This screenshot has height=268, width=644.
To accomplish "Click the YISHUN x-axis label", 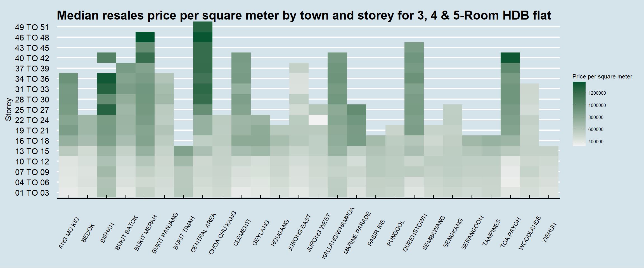I will click(x=549, y=232).
